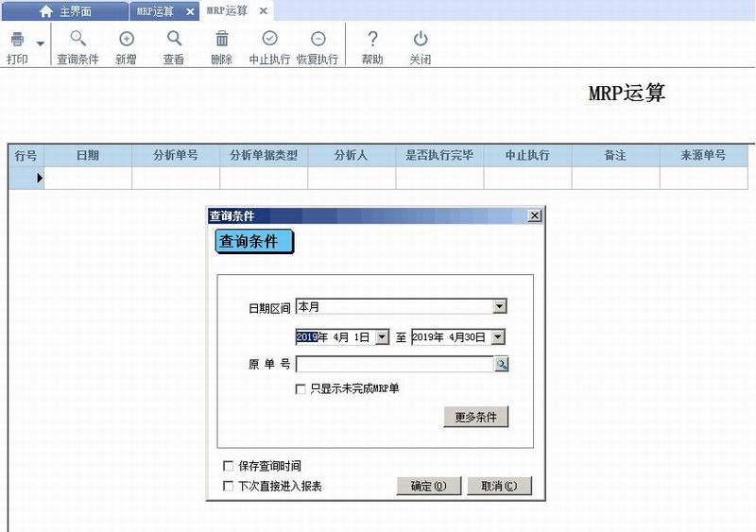Click the Close (关闭) power icon
756x532 pixels.
(x=421, y=40)
